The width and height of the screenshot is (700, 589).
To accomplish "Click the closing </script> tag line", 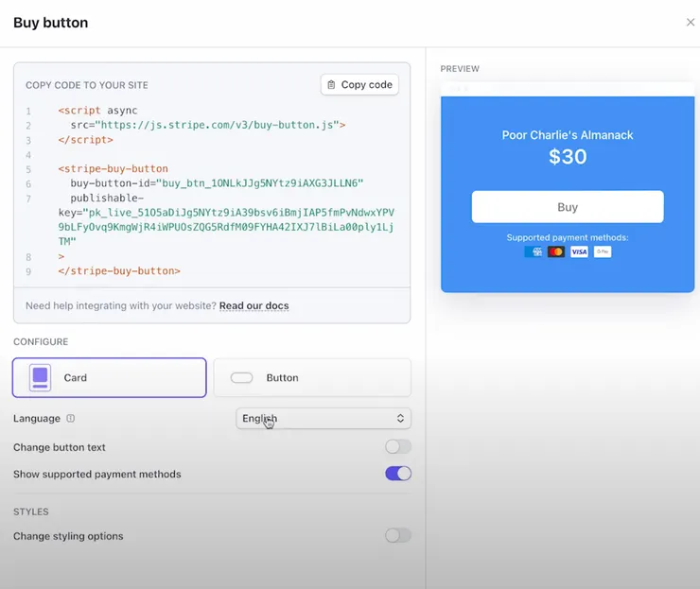I will [86, 140].
